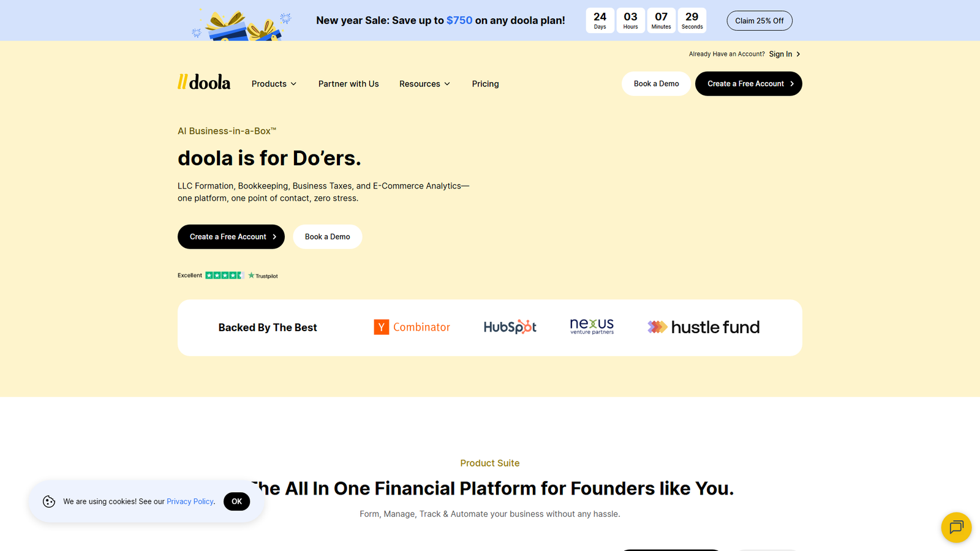Open the Partner with Us page
The image size is (980, 551).
click(348, 83)
